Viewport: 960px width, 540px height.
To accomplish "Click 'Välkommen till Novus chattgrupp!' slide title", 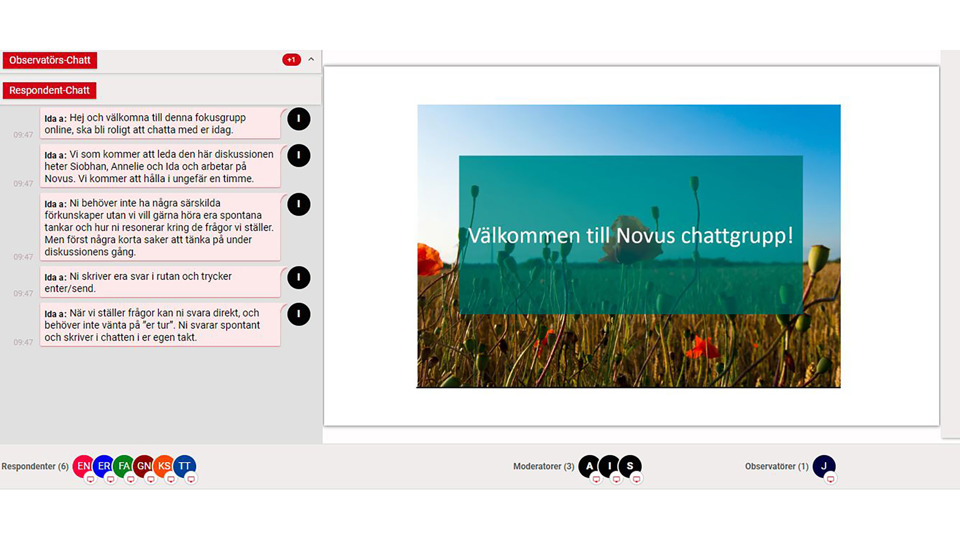I will 631,235.
